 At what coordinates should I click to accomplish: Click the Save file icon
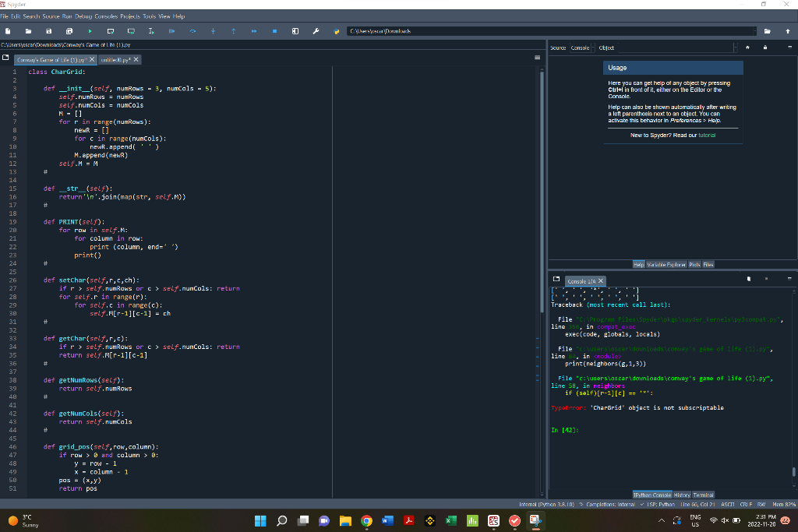48,31
